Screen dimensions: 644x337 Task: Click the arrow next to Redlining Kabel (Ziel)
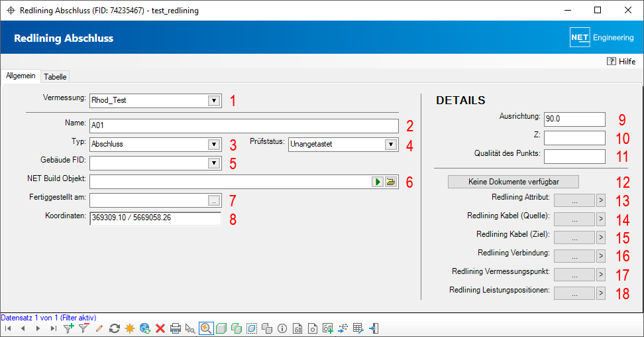[x=601, y=237]
